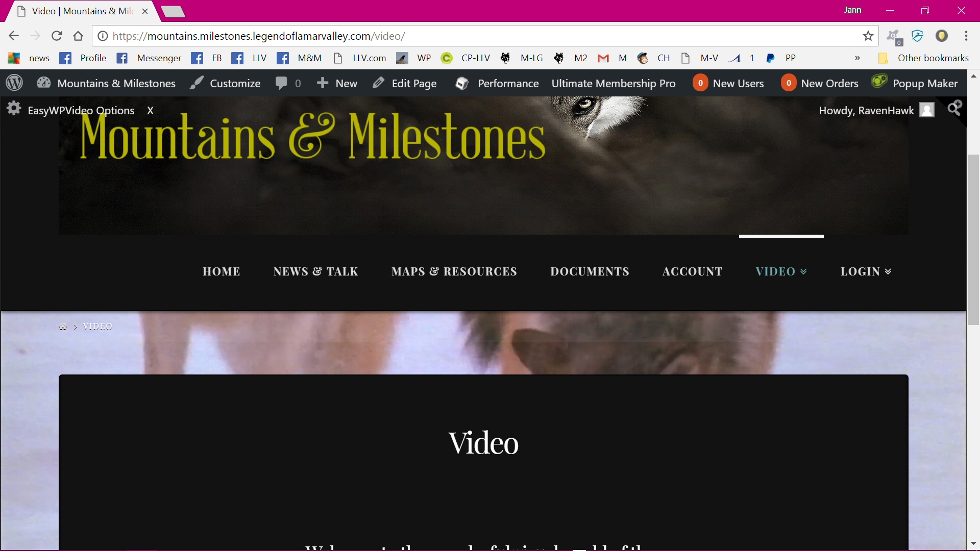Click the WordPress logo in admin bar
This screenshot has width=980, height=551.
(14, 83)
